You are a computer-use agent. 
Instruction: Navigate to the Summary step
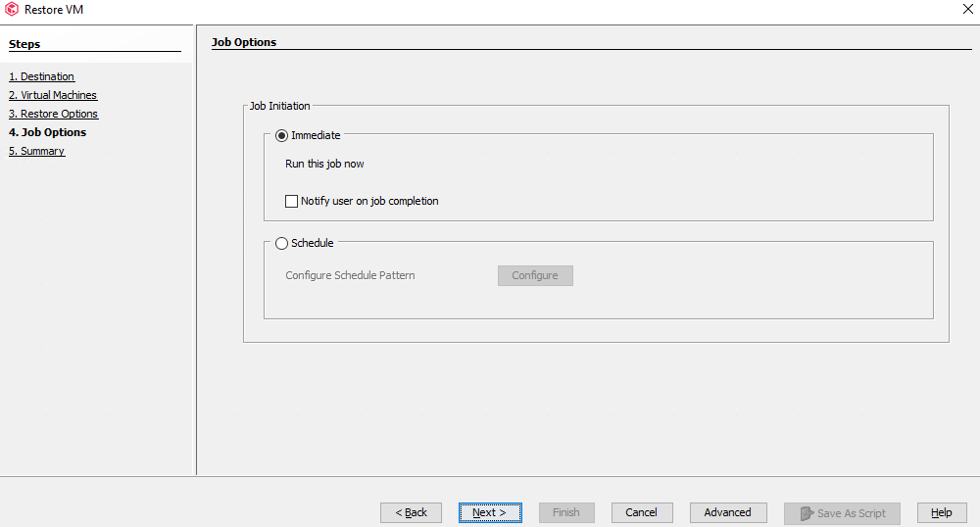37,151
